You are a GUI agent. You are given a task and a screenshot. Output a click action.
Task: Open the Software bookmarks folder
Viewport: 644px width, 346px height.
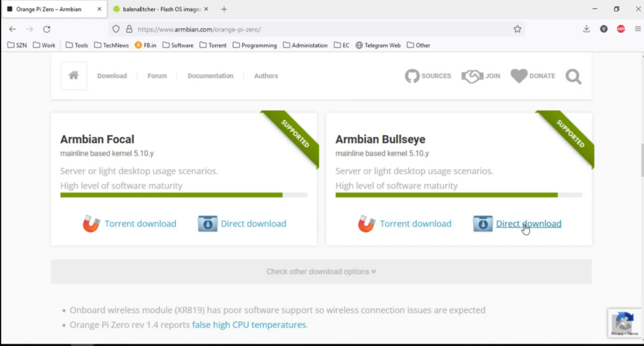tap(178, 45)
